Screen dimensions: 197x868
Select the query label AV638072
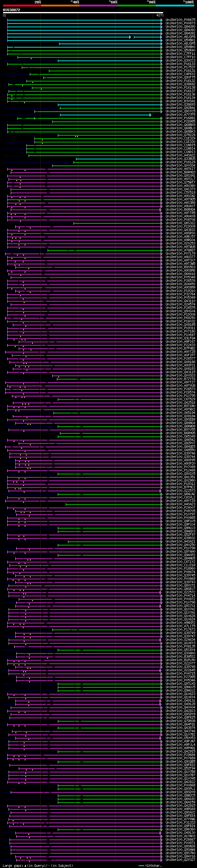tap(11, 10)
